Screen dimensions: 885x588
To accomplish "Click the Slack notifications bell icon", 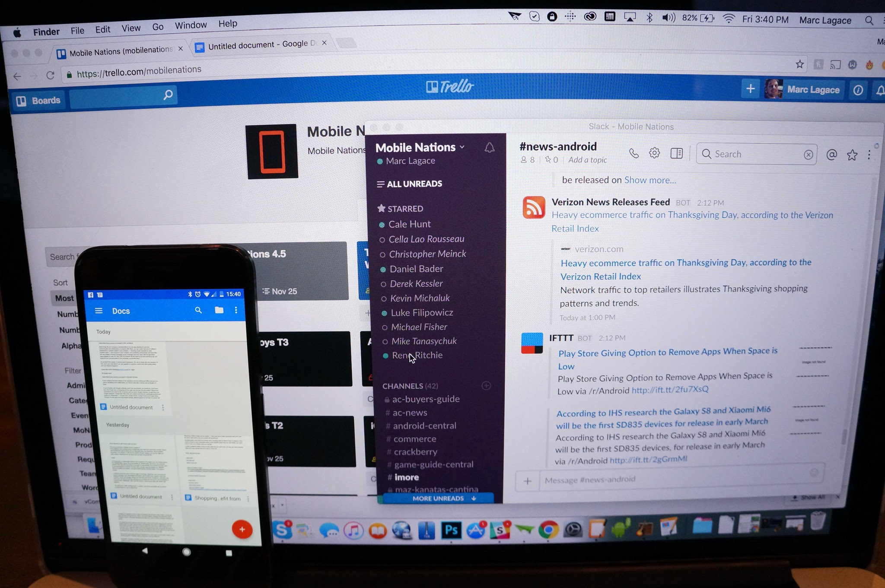I will (489, 148).
